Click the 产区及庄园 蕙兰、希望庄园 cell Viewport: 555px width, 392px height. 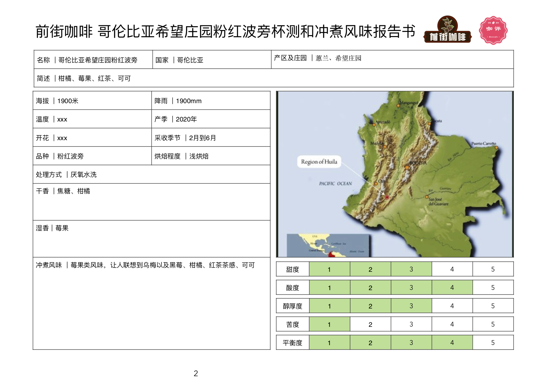pyautogui.click(x=392, y=59)
